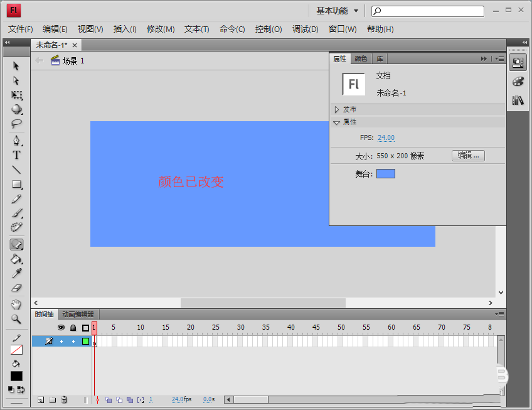Click the 编辑... size button

tap(468, 156)
